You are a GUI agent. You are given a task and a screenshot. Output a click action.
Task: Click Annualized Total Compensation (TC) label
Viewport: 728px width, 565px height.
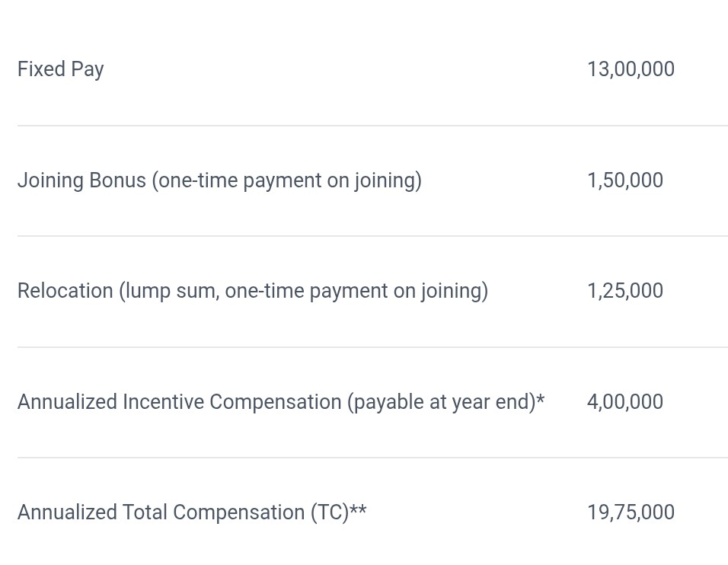(x=192, y=512)
